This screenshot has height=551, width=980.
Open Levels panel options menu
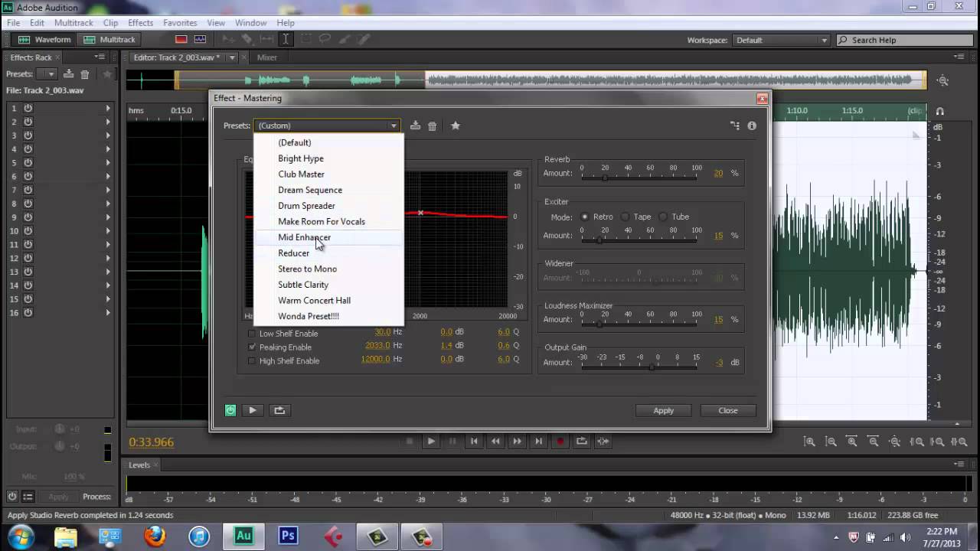[x=959, y=465]
